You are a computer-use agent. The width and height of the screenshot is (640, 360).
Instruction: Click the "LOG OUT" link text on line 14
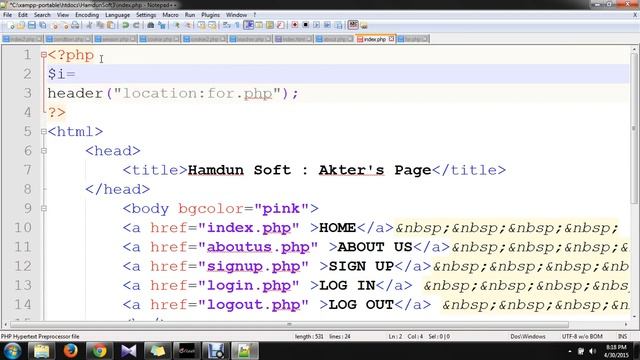pos(361,304)
